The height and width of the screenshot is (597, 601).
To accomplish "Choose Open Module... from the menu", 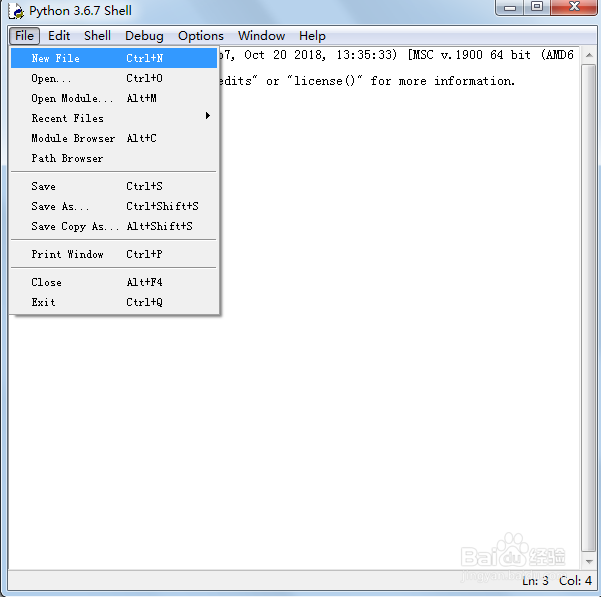I will 114,98.
